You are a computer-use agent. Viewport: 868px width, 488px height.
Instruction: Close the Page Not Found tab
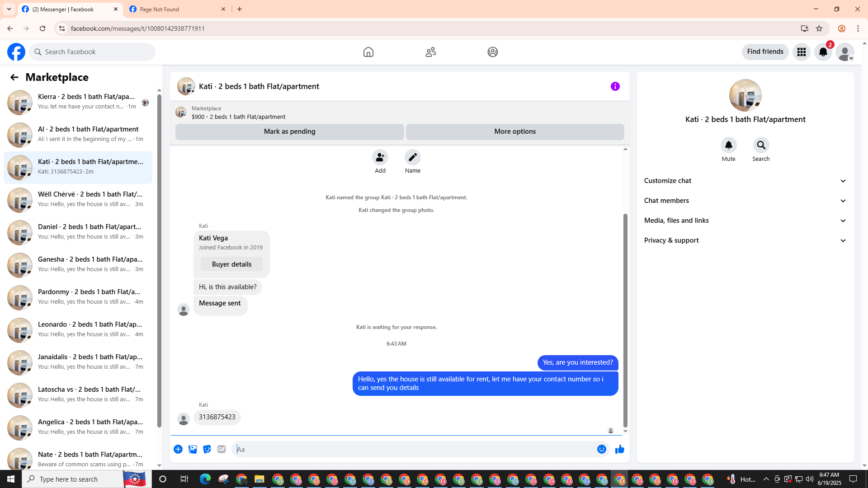point(223,9)
